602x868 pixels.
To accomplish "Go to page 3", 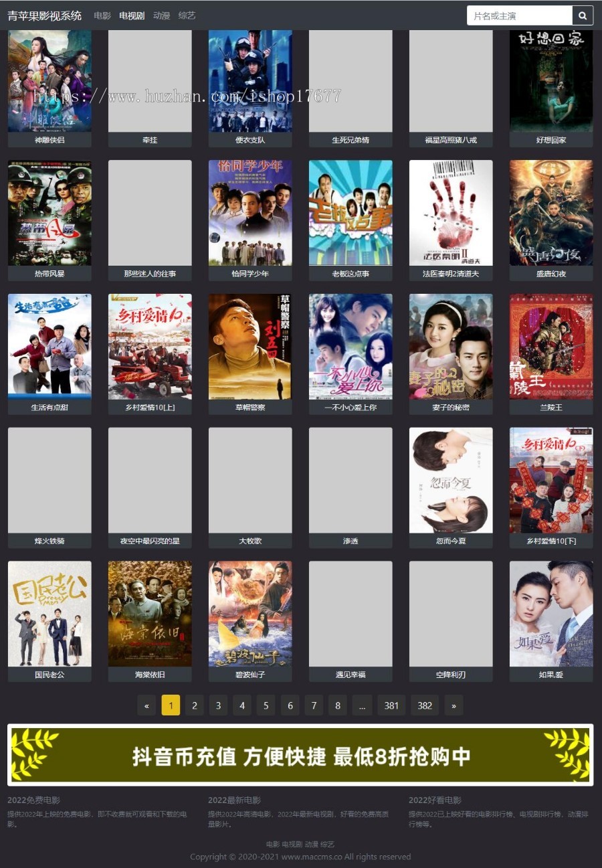I will (x=218, y=705).
